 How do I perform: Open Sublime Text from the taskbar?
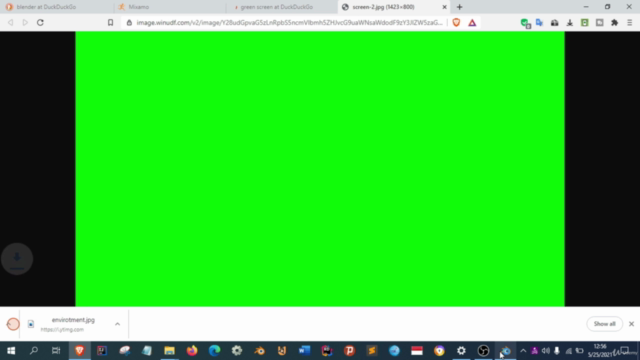[371, 351]
